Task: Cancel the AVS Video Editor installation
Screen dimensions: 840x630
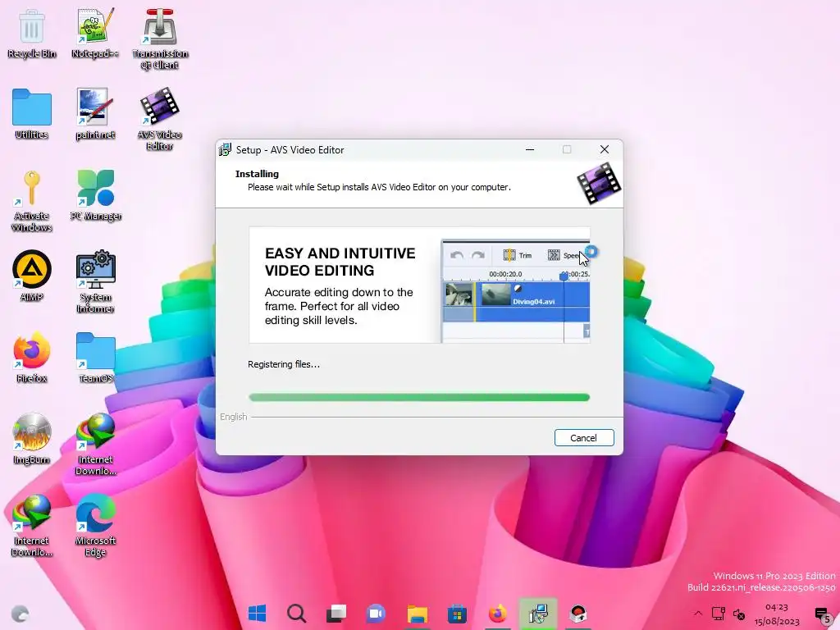Action: click(584, 438)
